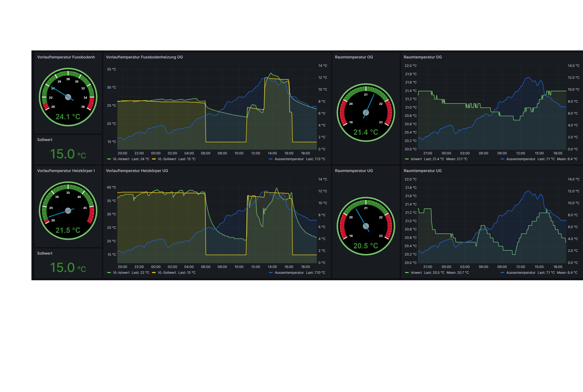Select the gauge reading 21.4 °C
Screen dimensions: 583x392
365,132
